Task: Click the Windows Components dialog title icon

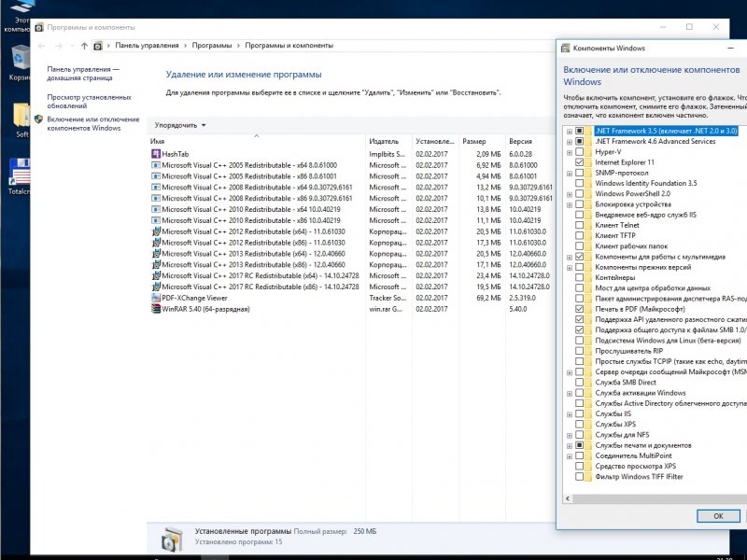Action: coord(566,49)
